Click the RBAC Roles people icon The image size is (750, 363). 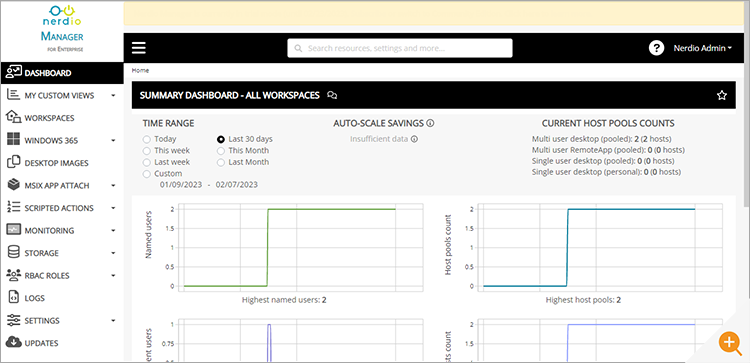[13, 275]
